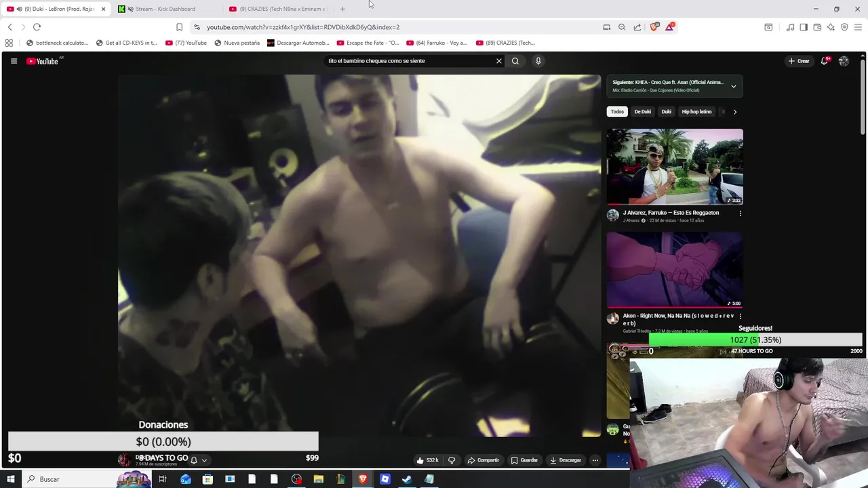Open the Leo AI sparkle icon

(831, 27)
